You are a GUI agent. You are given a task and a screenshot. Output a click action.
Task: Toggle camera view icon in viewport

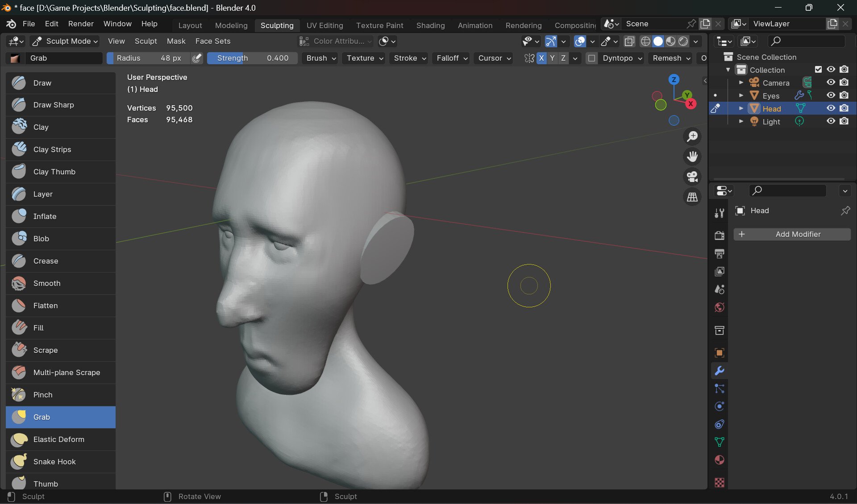[692, 177]
